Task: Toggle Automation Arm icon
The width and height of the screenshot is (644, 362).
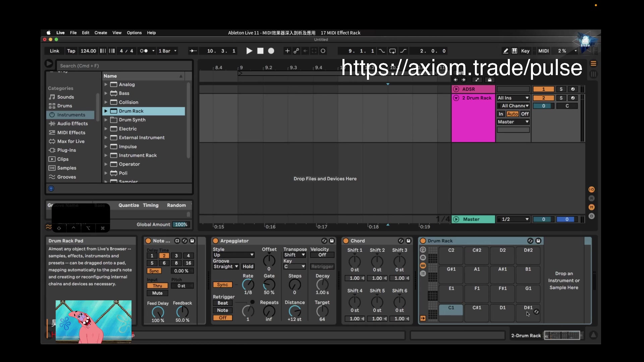Action: (x=297, y=51)
